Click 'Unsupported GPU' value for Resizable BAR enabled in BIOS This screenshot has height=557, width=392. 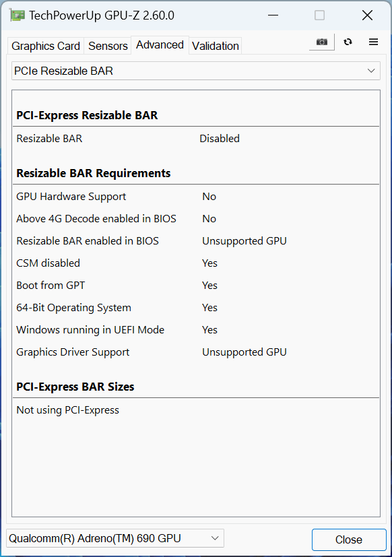point(244,241)
